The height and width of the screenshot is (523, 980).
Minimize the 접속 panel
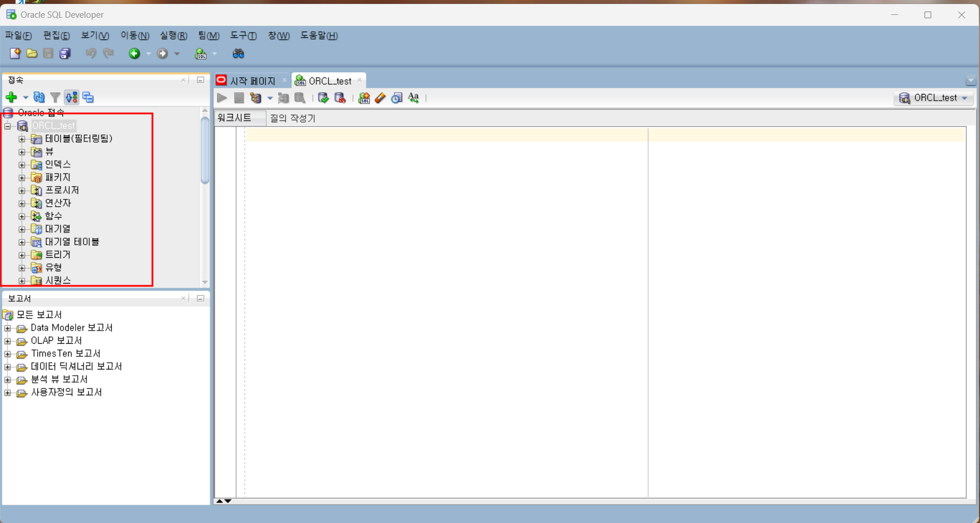coord(201,80)
